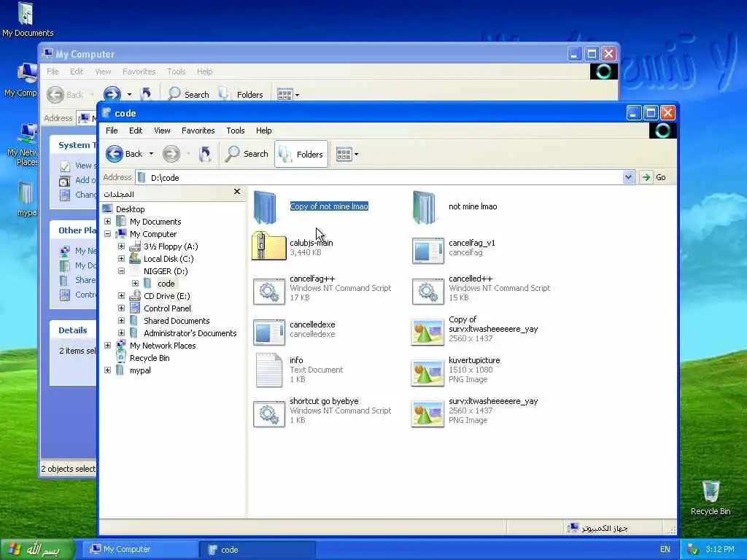Viewport: 747px width, 560px height.
Task: Select the 'Copy of survxltwasheeeeere_yay' image icon
Action: click(x=427, y=332)
